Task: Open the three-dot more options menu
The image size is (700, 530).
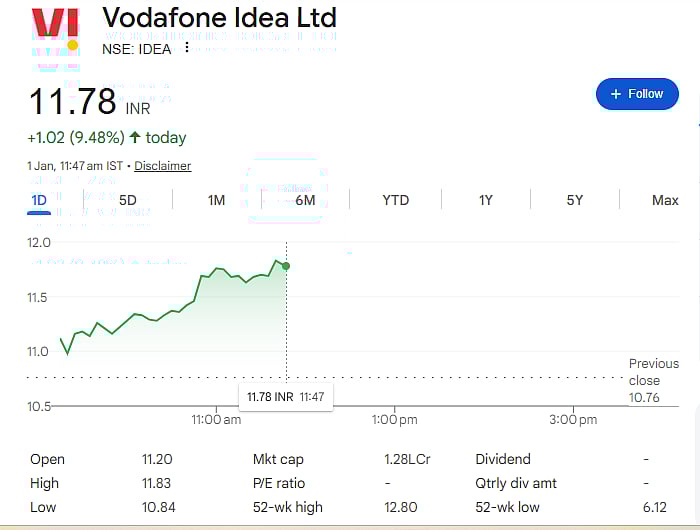Action: (x=186, y=48)
